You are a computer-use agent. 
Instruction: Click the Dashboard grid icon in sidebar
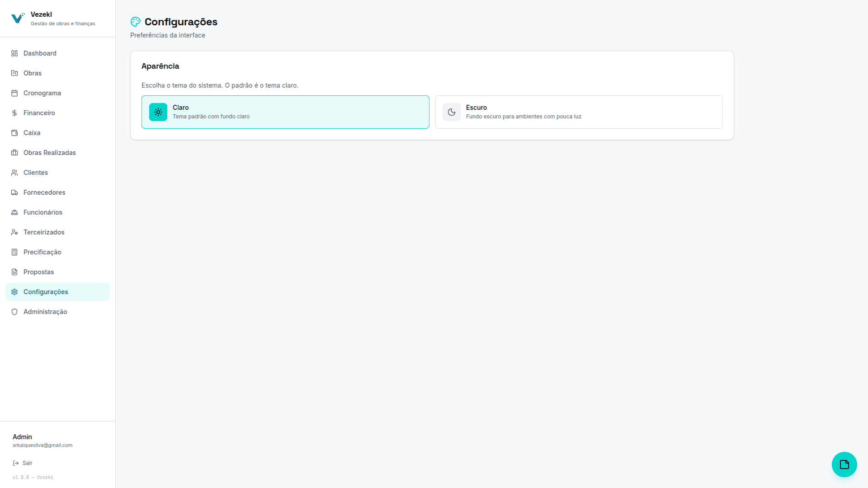(14, 53)
